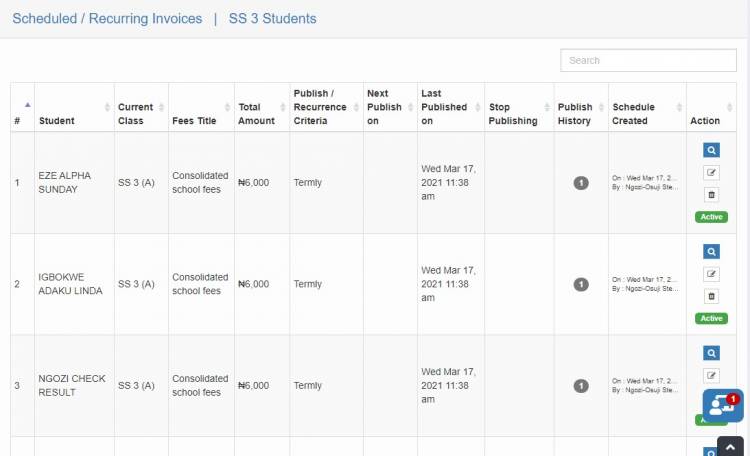Viewport: 750px width, 456px height.
Task: Click the view (magnifier) icon for EZE ALPHA SUNDAY
Action: pos(711,150)
